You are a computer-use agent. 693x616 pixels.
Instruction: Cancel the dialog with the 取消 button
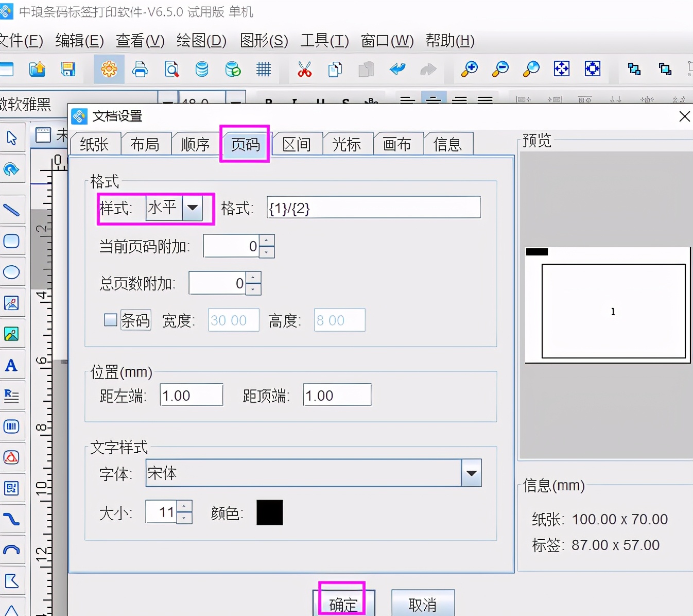tap(423, 604)
